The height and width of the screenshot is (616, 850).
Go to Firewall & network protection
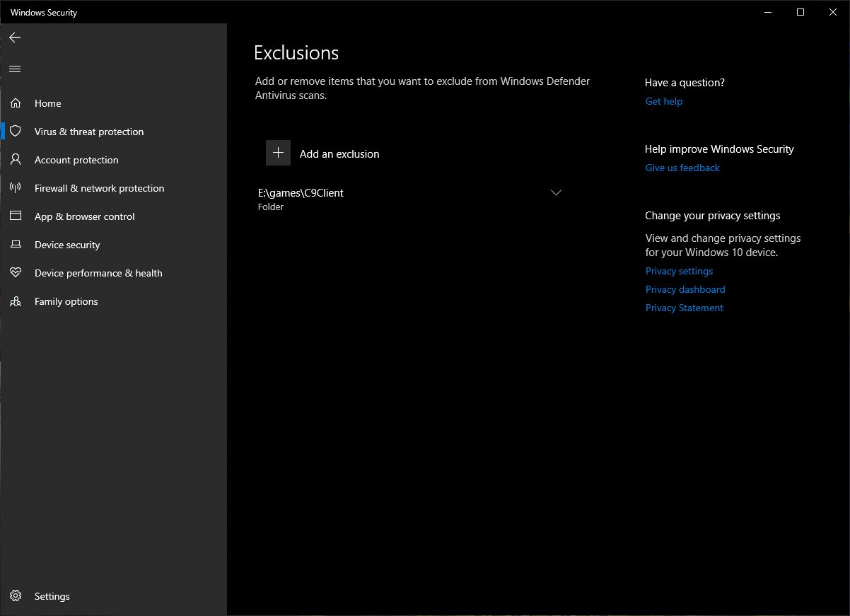(x=99, y=188)
